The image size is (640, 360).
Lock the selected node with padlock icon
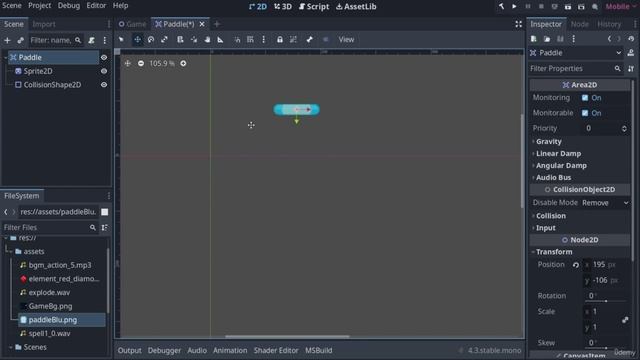pos(280,40)
